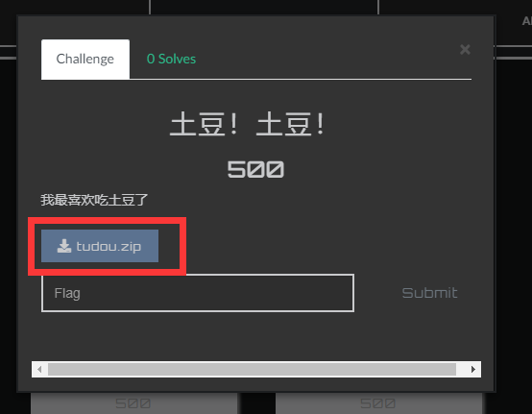Click the partially visible Al text at top right
The height and width of the screenshot is (414, 532).
click(x=526, y=21)
